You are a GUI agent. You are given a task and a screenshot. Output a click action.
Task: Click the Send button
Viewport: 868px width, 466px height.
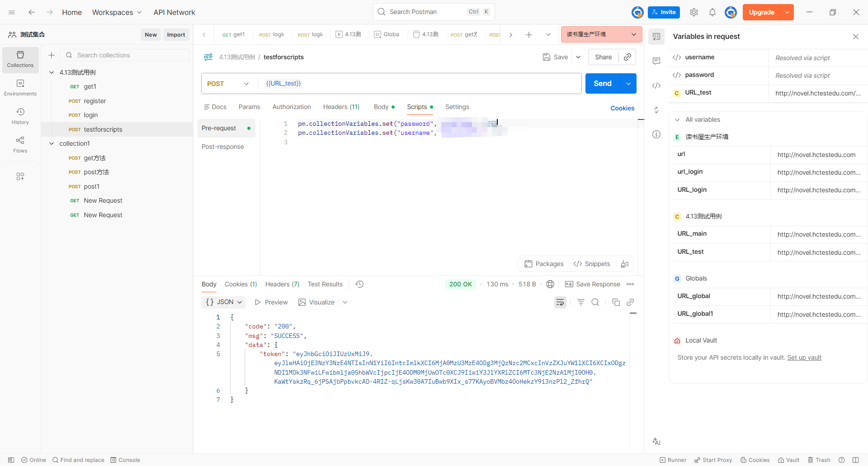[602, 84]
